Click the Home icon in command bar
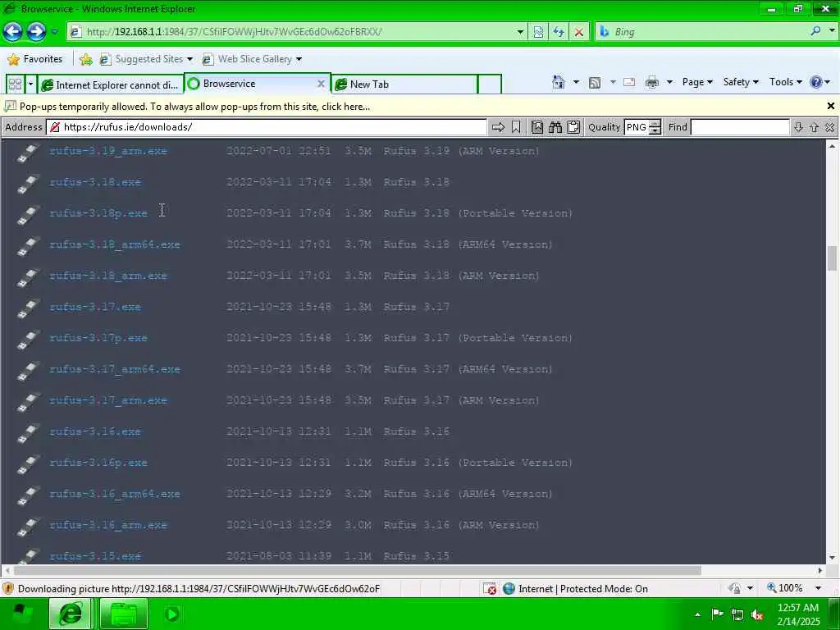The height and width of the screenshot is (630, 840). click(x=559, y=82)
